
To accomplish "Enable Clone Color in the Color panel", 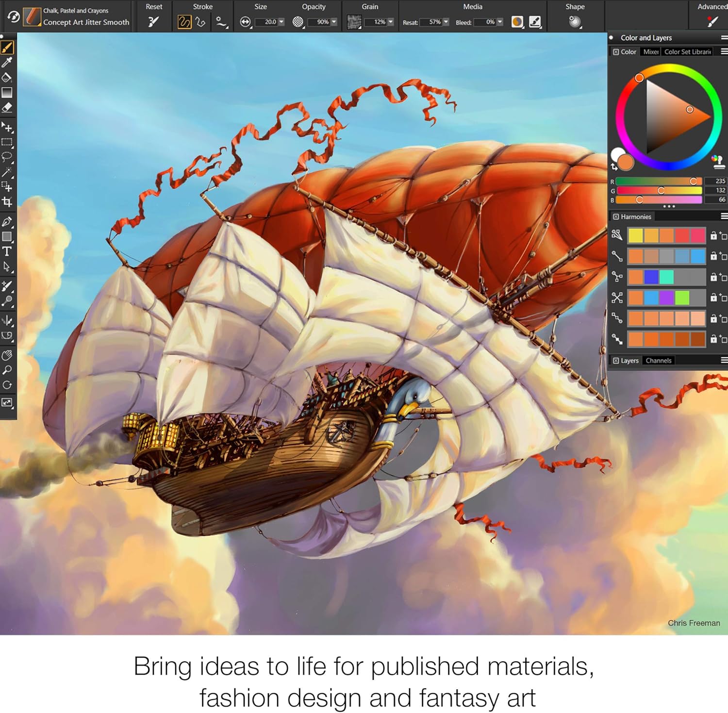I will click(718, 162).
